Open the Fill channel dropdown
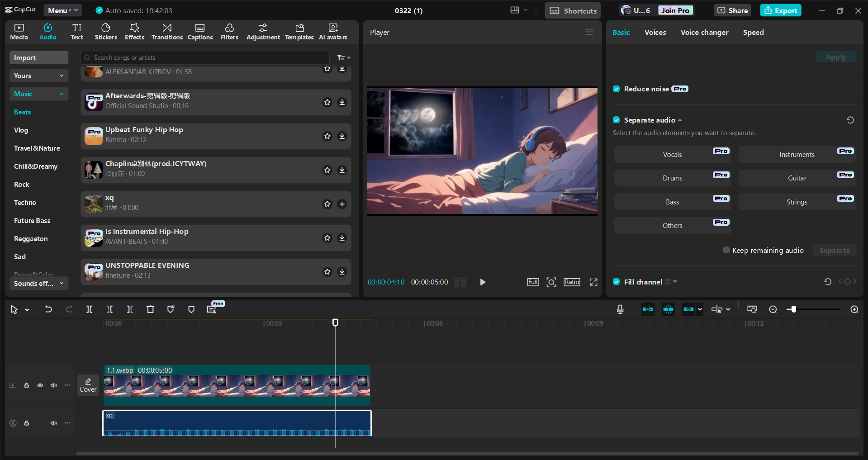The height and width of the screenshot is (460, 868). pyautogui.click(x=674, y=281)
